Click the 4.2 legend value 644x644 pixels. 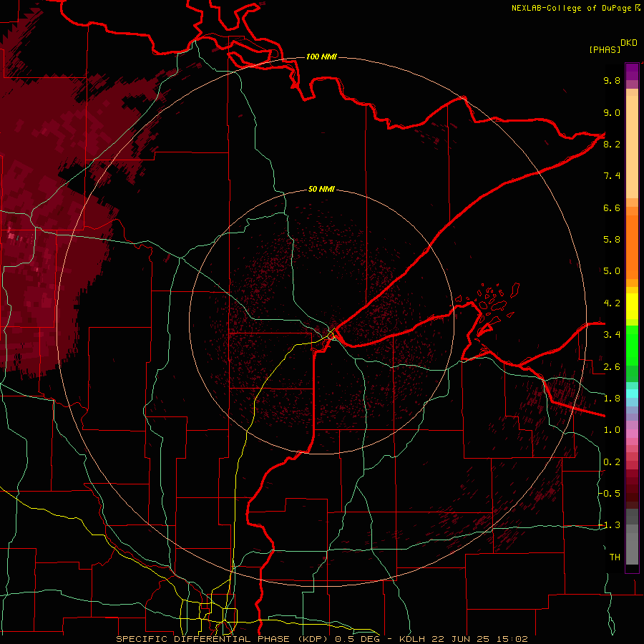612,303
